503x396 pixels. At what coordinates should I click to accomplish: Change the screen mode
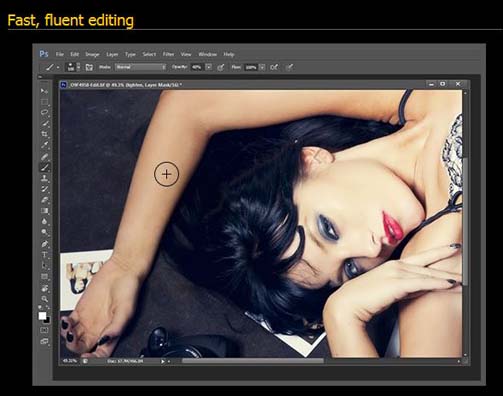(x=44, y=341)
